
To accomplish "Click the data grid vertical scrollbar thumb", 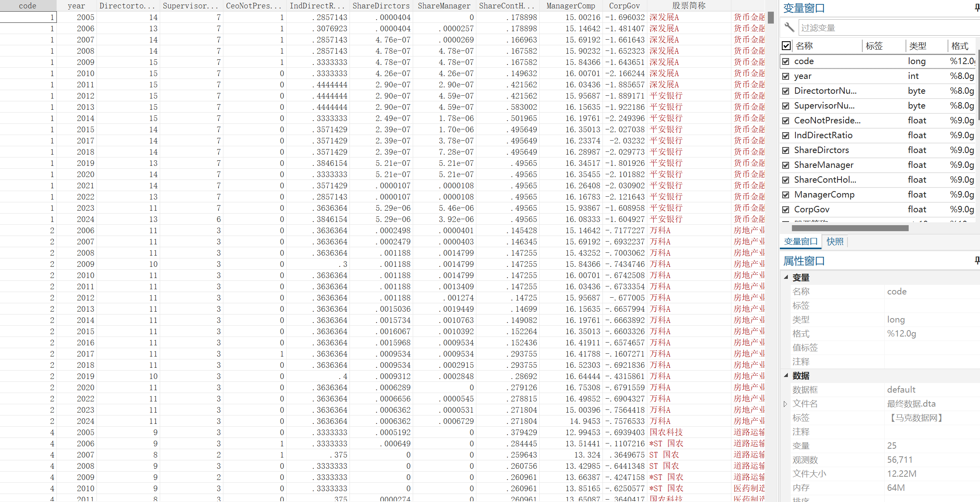I will click(771, 18).
